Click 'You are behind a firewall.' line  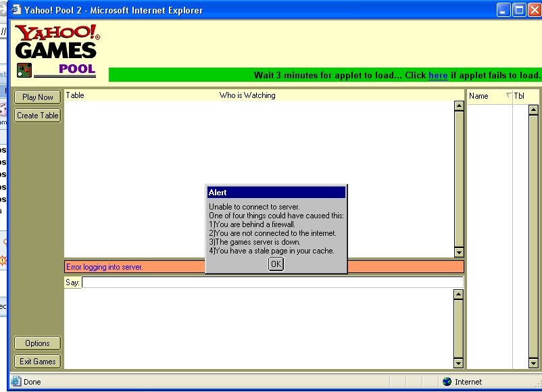click(x=252, y=224)
